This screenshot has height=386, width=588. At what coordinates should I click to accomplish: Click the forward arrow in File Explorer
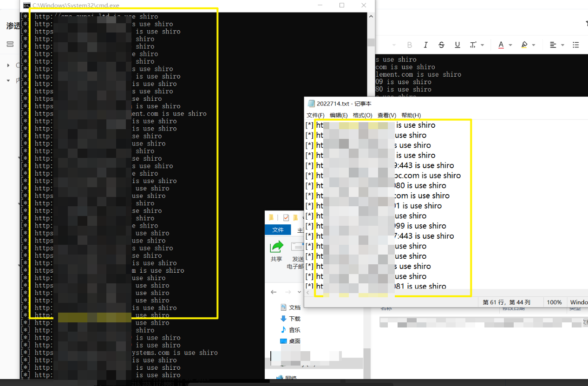tap(287, 292)
